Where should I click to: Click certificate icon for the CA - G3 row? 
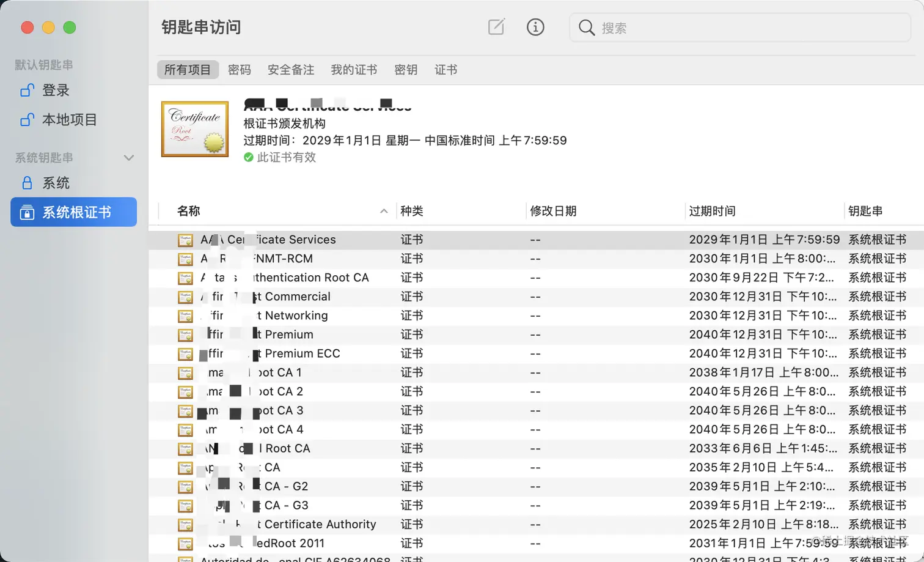coord(185,506)
